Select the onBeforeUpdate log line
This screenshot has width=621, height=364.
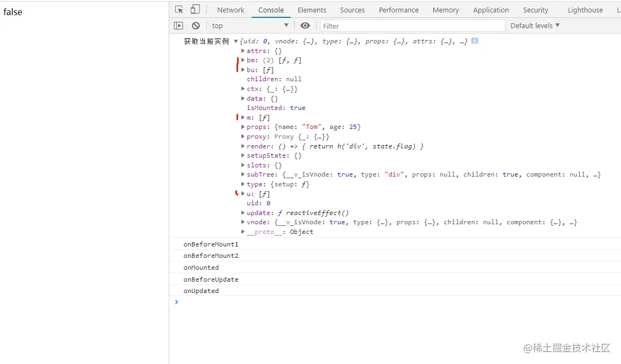tap(210, 279)
